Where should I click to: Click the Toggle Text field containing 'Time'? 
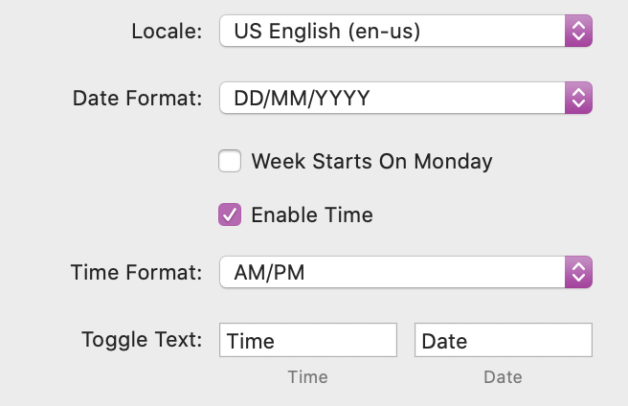(308, 341)
